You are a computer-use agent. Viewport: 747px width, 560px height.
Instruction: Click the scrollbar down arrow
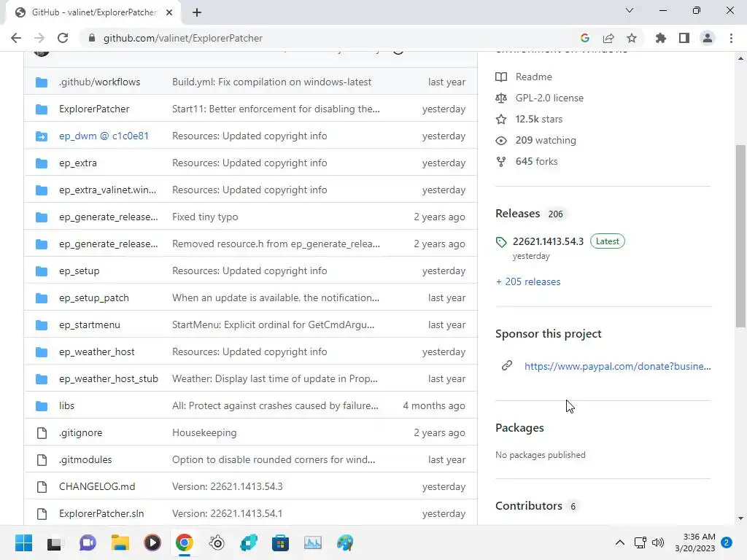(740, 518)
